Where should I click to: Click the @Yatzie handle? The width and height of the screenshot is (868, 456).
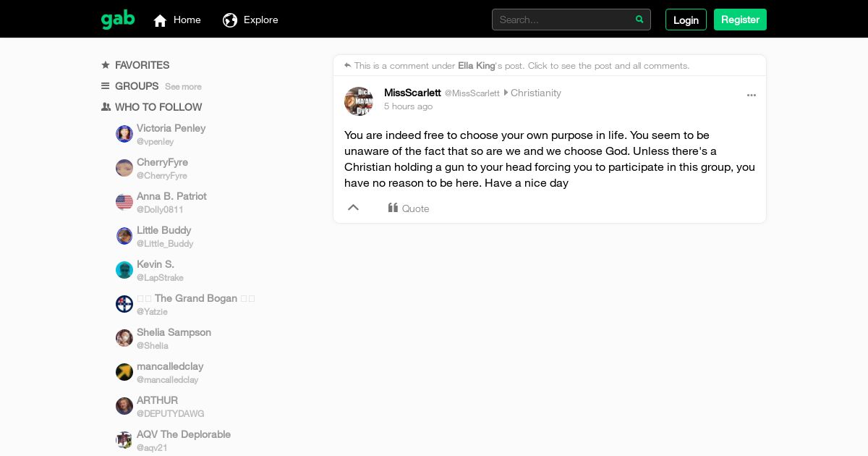click(x=152, y=312)
